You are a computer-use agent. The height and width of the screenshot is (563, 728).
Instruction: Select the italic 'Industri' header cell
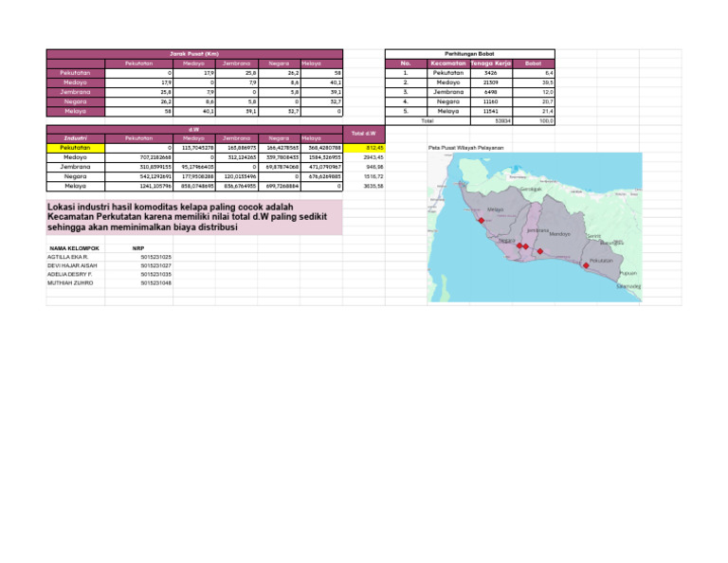coord(75,138)
